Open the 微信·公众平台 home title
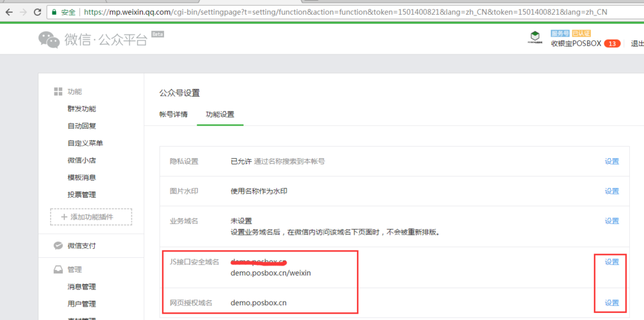 click(x=106, y=40)
